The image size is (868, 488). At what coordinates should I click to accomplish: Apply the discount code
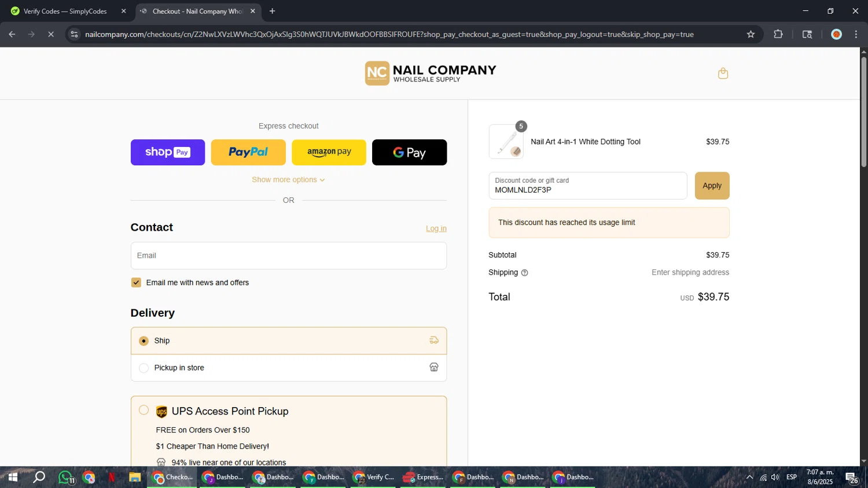(712, 186)
